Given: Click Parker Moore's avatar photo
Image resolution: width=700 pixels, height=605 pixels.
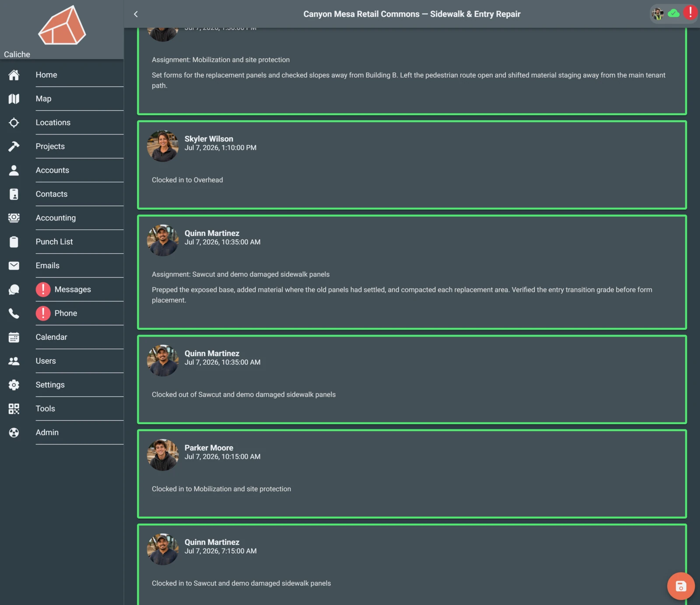Looking at the screenshot, I should (x=163, y=455).
